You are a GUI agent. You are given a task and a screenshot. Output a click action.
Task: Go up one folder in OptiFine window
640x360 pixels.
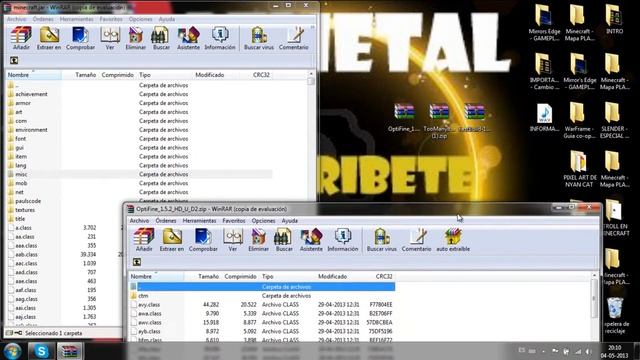137,262
